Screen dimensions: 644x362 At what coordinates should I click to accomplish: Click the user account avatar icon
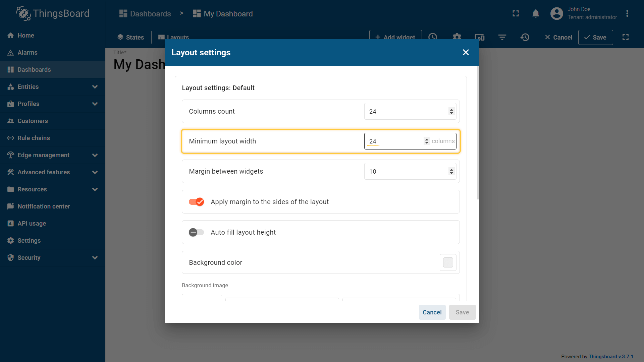[556, 14]
